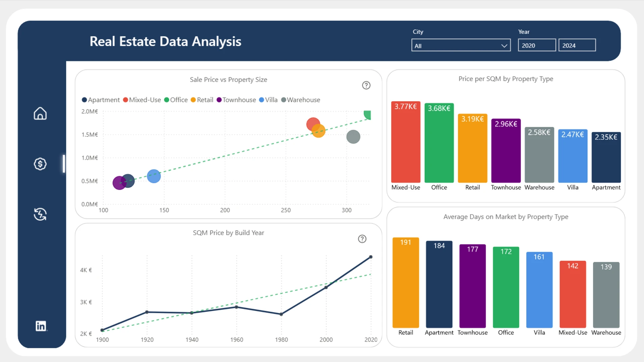The height and width of the screenshot is (362, 644).
Task: Click the blue Villa scatter bubble
Action: 154,176
